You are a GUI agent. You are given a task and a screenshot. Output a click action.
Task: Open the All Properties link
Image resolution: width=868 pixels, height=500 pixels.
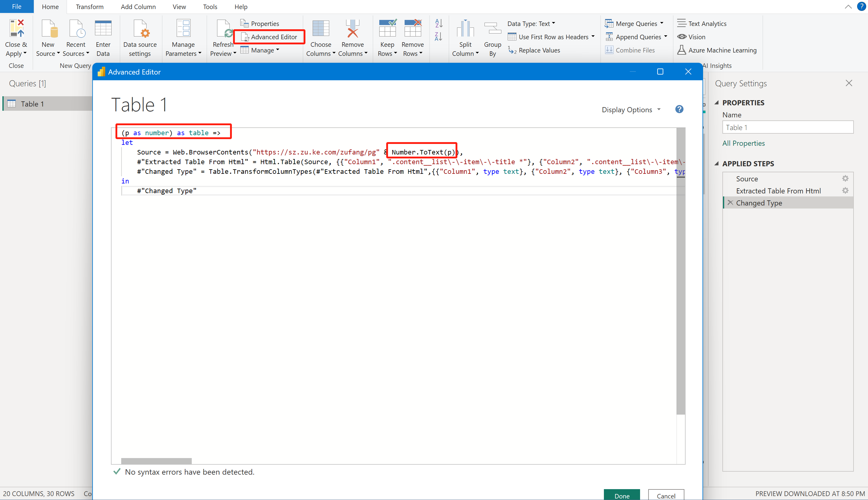(743, 143)
